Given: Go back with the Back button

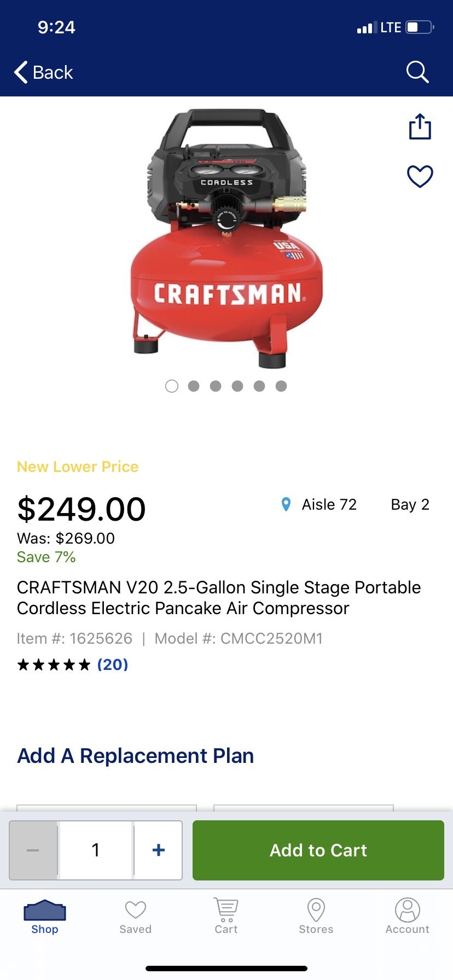Looking at the screenshot, I should pyautogui.click(x=44, y=72).
